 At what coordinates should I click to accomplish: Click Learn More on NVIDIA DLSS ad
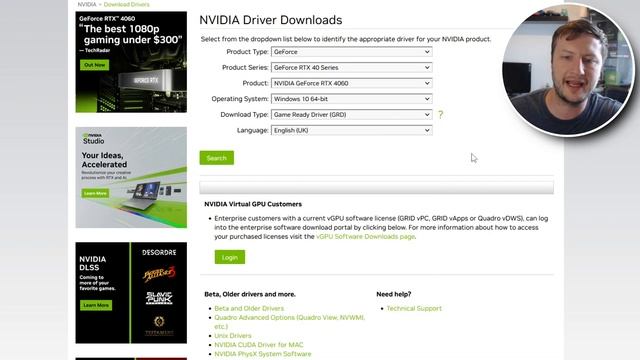tap(96, 305)
